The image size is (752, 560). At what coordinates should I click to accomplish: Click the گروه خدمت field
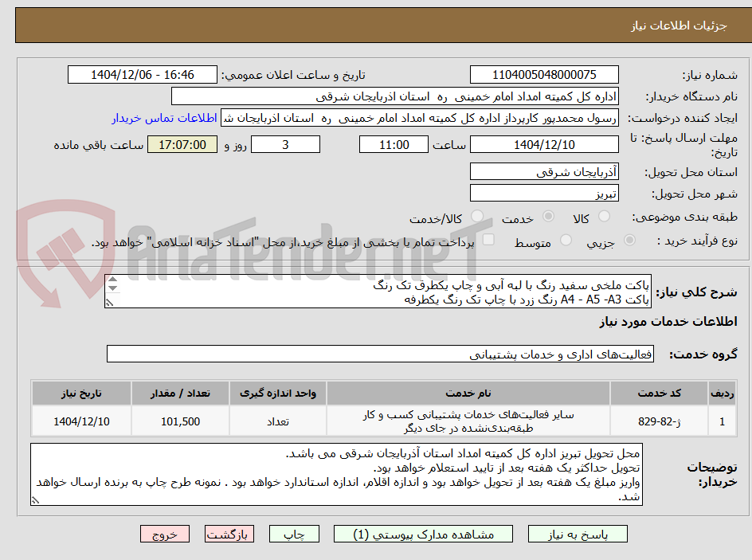380,354
